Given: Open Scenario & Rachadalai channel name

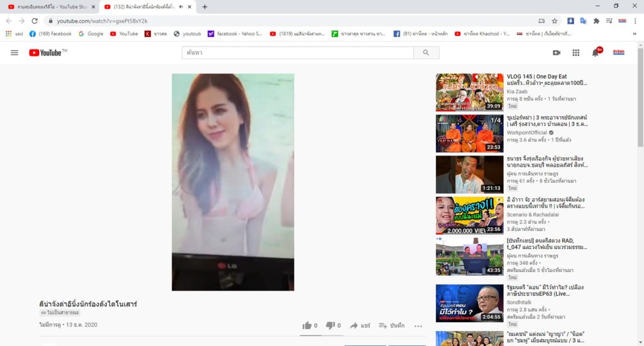Looking at the screenshot, I should point(532,215).
